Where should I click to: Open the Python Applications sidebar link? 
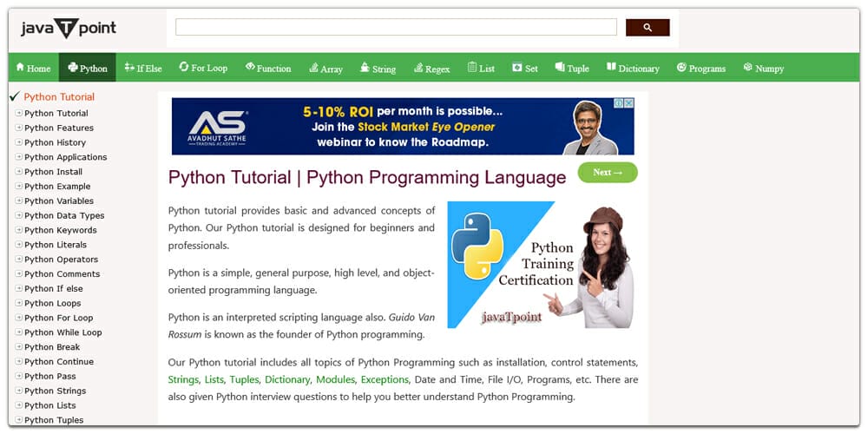click(x=65, y=157)
